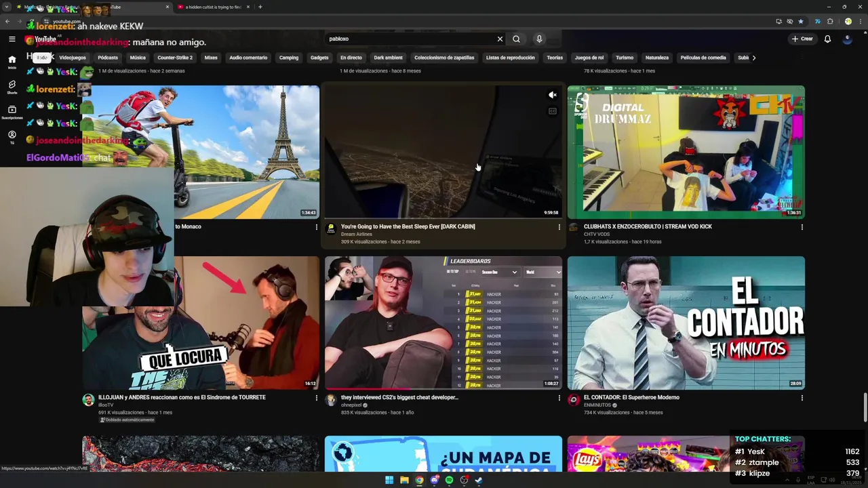Unmute the Dark Cabin preview video

(x=553, y=95)
